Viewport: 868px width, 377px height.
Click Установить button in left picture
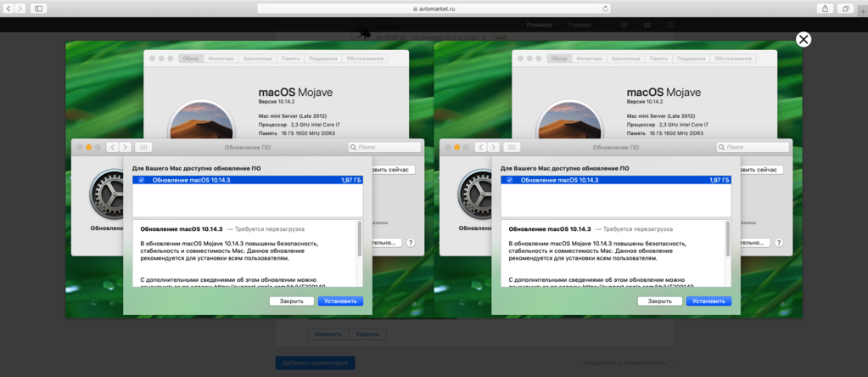pyautogui.click(x=340, y=301)
